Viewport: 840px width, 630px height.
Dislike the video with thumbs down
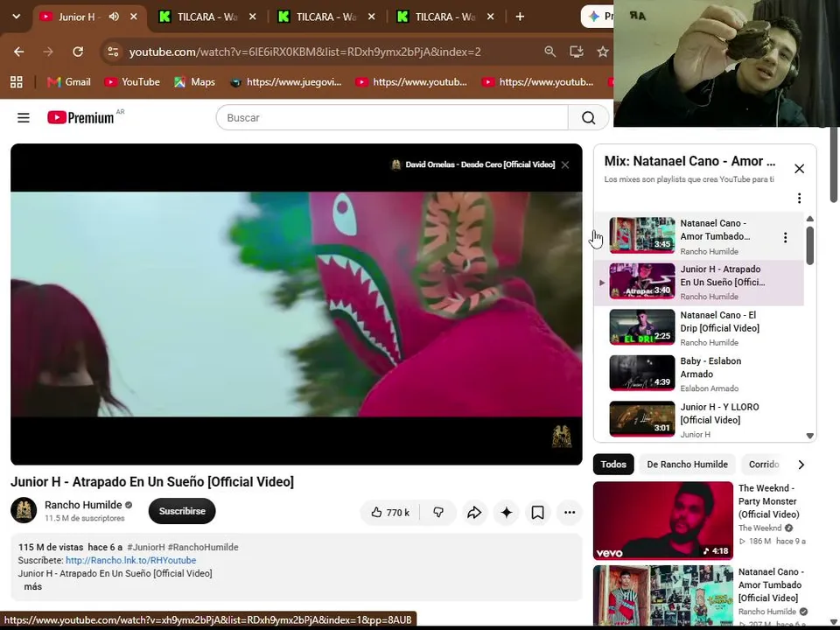(x=438, y=513)
